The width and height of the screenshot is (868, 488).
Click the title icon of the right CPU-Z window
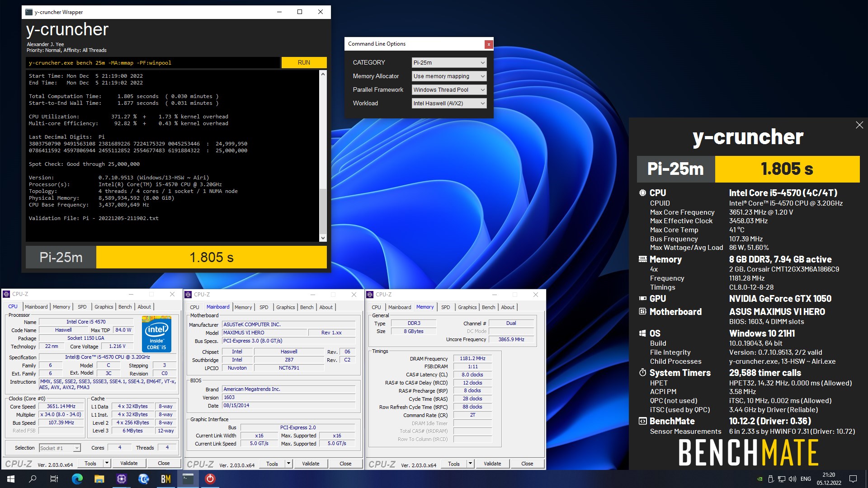(370, 295)
